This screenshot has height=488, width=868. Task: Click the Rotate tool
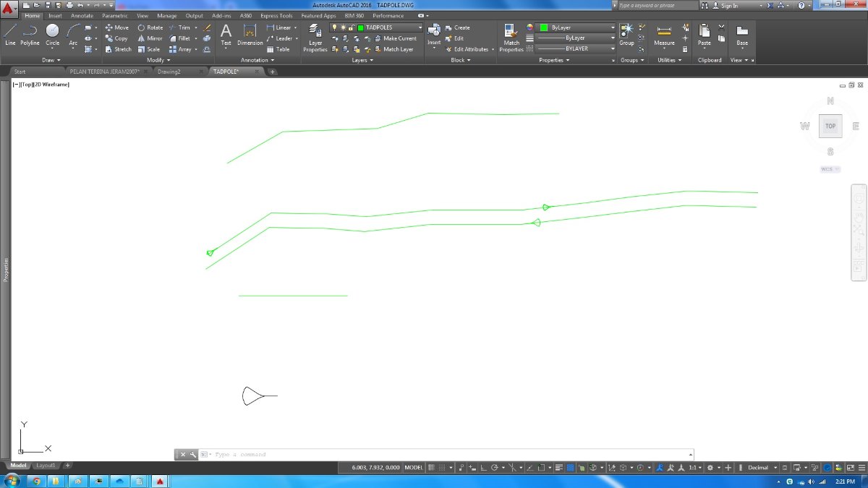click(150, 27)
